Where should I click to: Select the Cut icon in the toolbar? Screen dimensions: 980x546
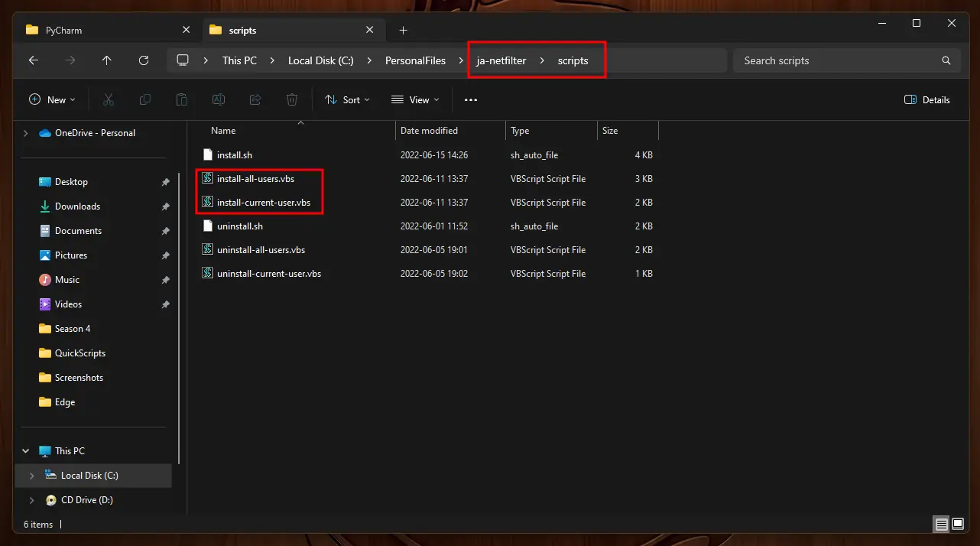coord(109,99)
